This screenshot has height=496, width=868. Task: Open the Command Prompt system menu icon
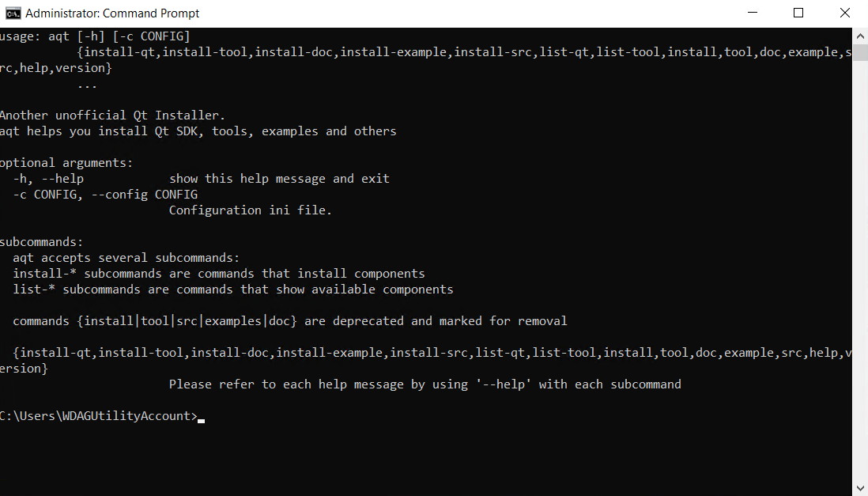tap(13, 13)
